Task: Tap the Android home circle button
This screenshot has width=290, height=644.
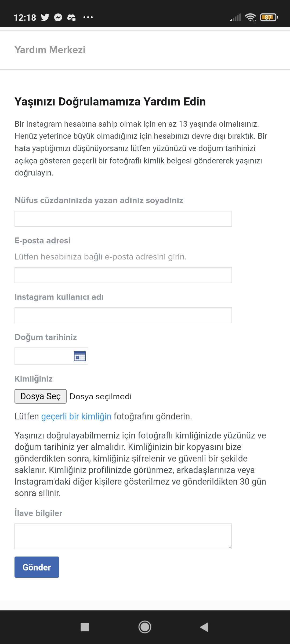Action: (x=145, y=627)
